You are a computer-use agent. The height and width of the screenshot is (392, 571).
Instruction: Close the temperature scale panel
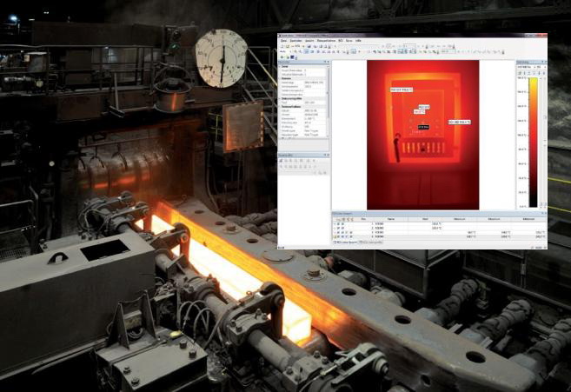(x=543, y=63)
